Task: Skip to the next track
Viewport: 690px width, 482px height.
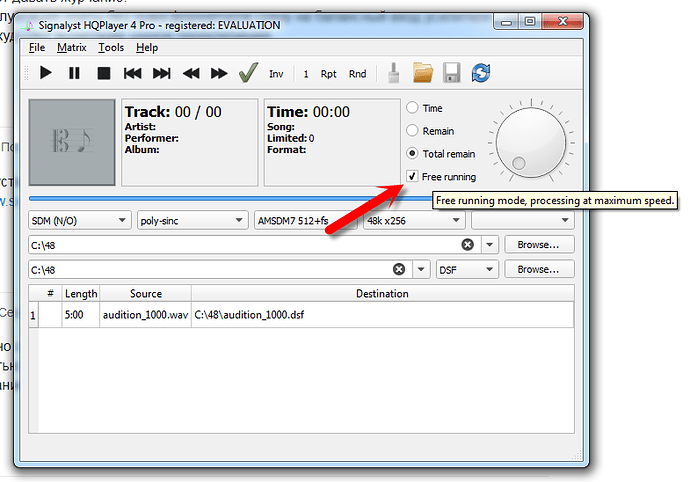Action: [x=161, y=73]
